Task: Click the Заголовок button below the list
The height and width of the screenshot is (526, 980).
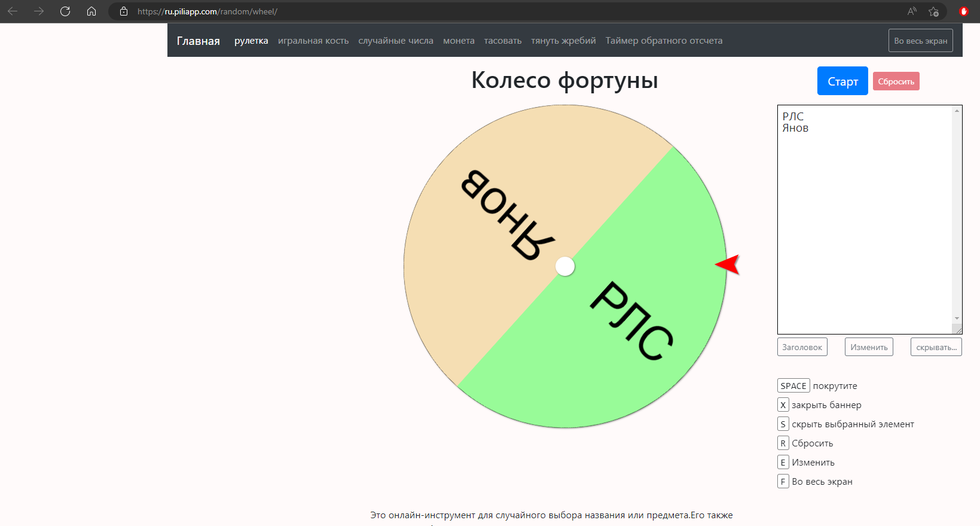Action: pos(802,347)
